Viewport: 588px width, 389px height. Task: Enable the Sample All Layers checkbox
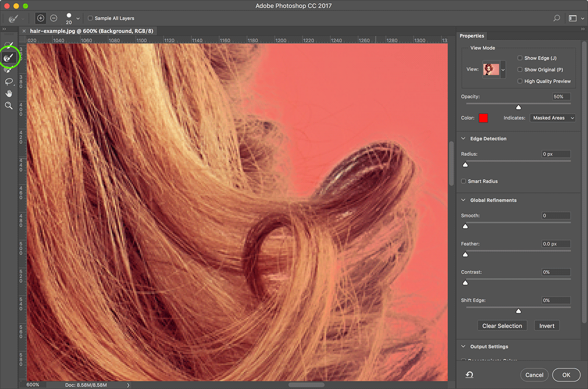90,19
